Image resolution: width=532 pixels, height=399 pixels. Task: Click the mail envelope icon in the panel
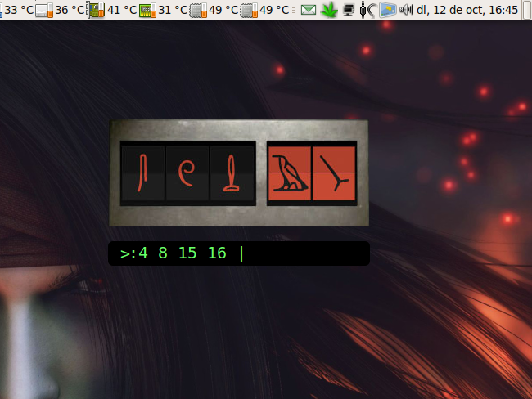[309, 10]
